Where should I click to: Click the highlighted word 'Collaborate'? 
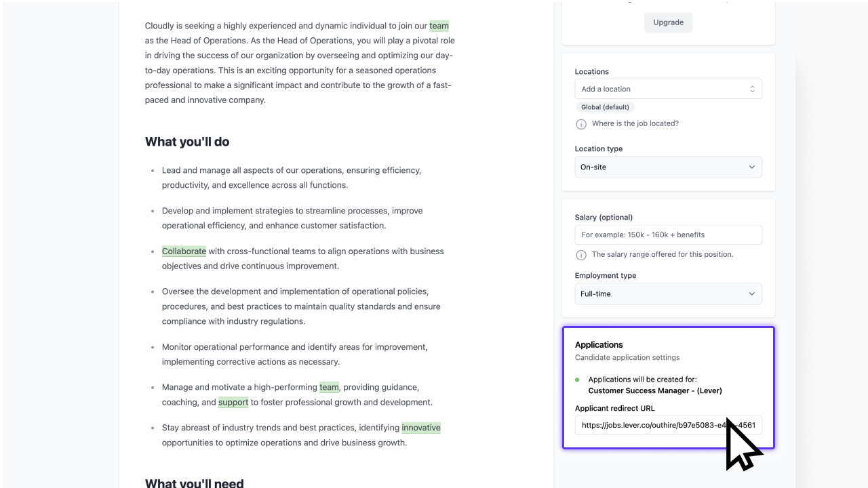pyautogui.click(x=184, y=251)
